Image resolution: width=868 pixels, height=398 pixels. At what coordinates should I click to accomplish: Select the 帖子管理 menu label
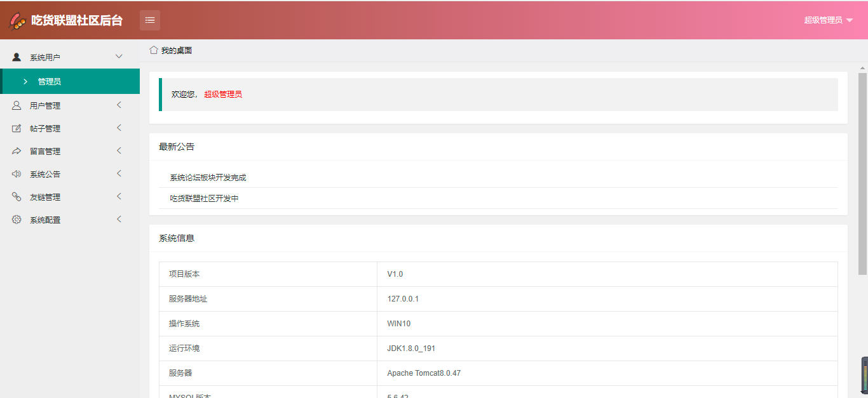coord(45,128)
